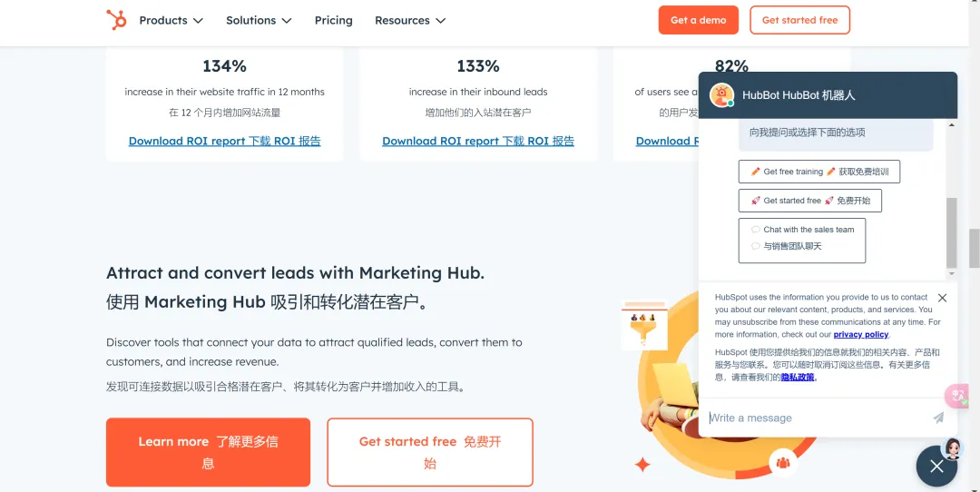Click the chat window vertical scrollbar thumb
Image resolution: width=980 pixels, height=492 pixels.
click(x=951, y=232)
